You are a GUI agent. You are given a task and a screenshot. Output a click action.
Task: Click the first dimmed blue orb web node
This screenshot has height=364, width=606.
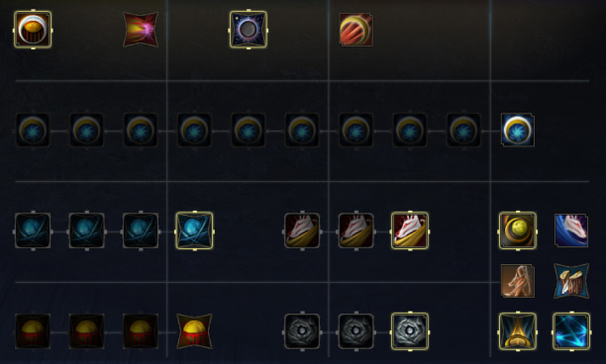pos(33,230)
